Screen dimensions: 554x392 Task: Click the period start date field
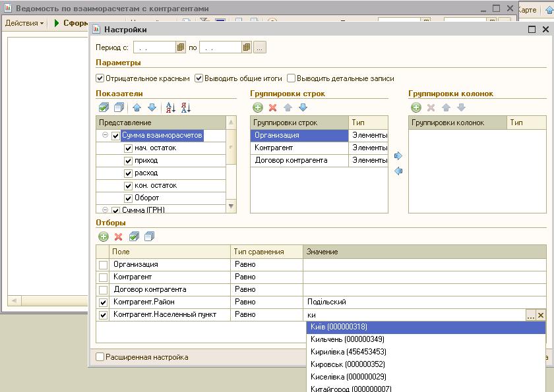[x=154, y=47]
